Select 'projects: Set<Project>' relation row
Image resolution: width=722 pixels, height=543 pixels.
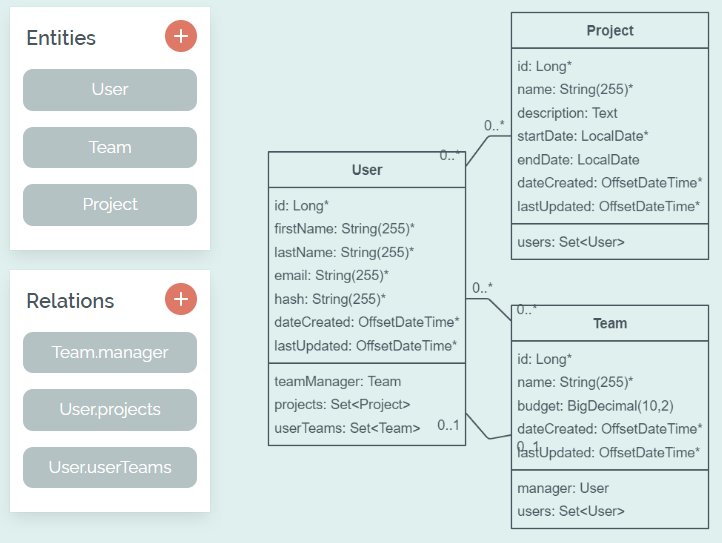pyautogui.click(x=342, y=404)
